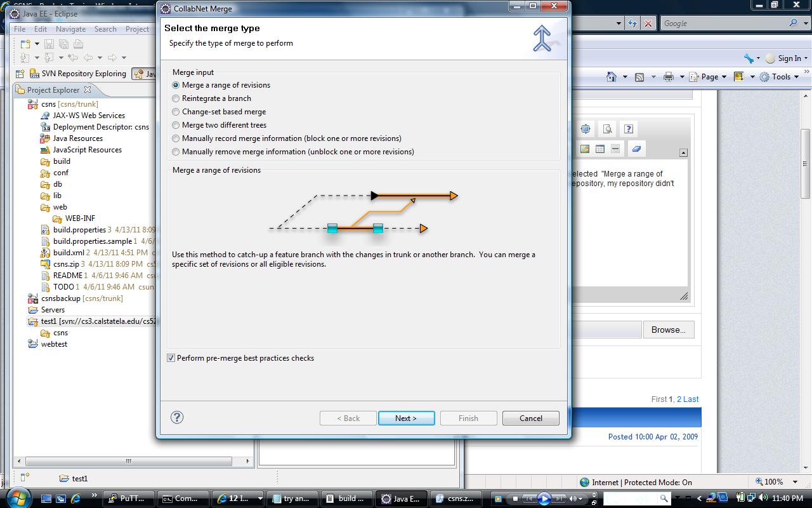Close the Project Explorer view tab
This screenshot has height=508, width=812.
(x=88, y=90)
